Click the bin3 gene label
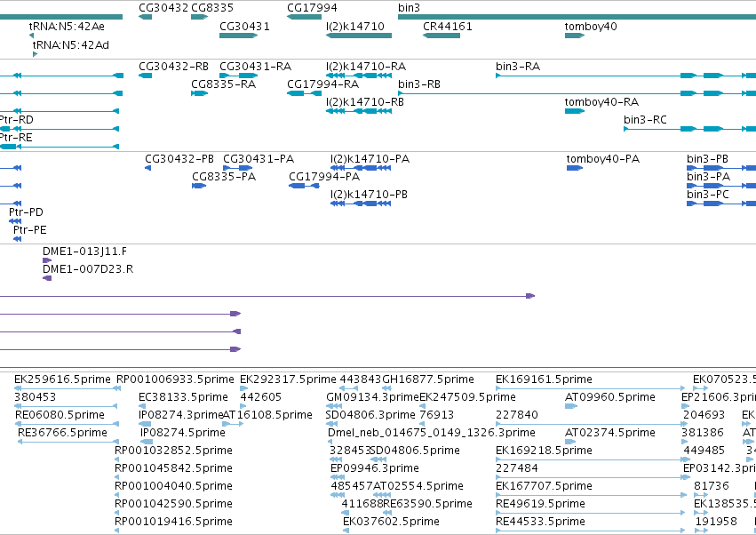Viewport: 756px width, 535px height. [x=409, y=8]
